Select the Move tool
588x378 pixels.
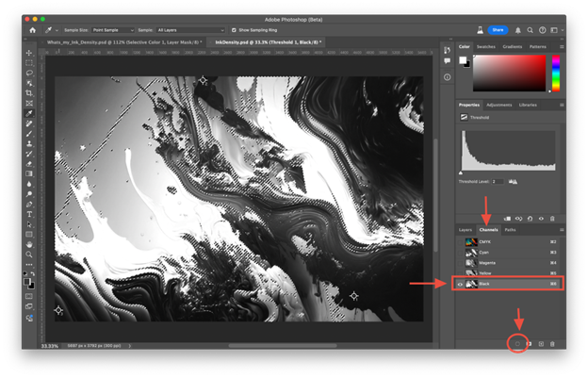[29, 53]
